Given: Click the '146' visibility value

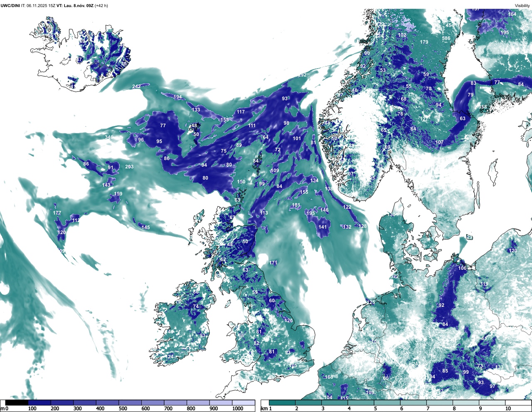Looking at the screenshot, I should (324, 210).
